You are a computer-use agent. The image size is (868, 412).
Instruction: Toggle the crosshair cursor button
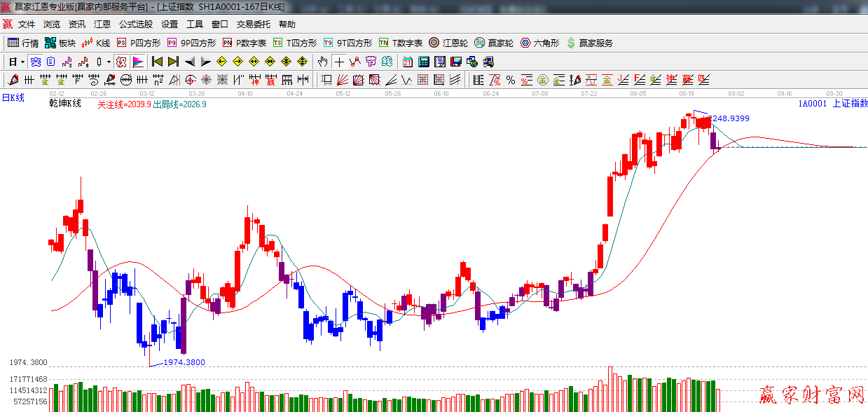[340, 62]
